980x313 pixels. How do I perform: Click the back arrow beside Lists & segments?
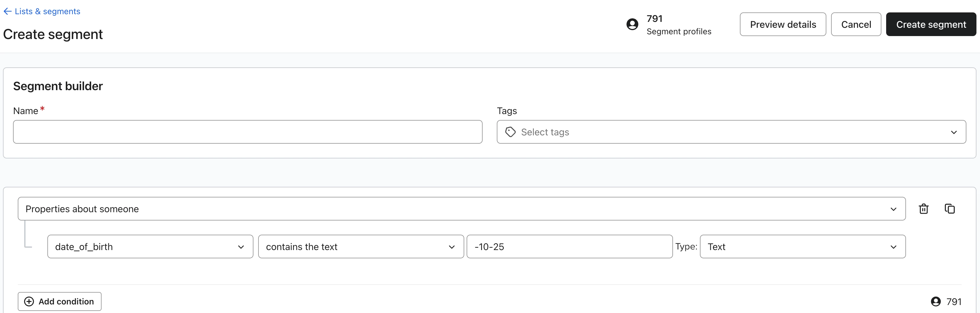click(x=7, y=12)
